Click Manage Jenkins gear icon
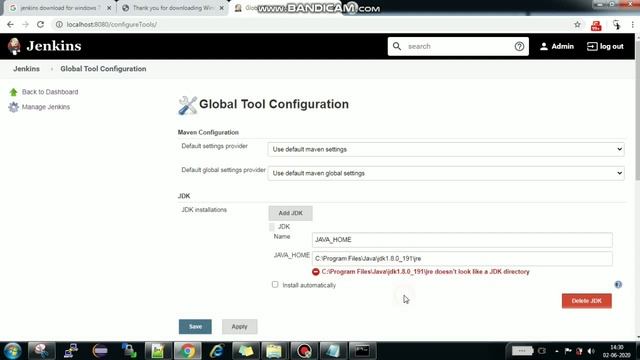The width and height of the screenshot is (640, 360). point(13,107)
